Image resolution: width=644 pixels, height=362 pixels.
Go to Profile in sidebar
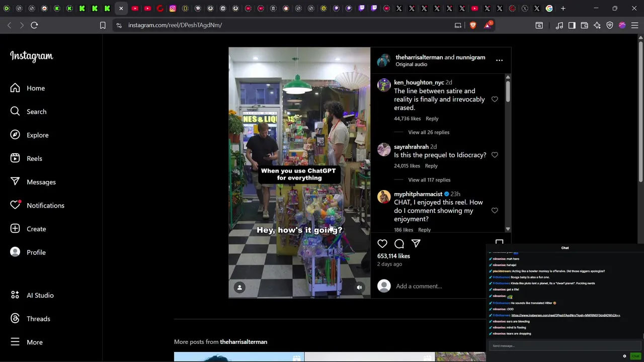(28, 252)
